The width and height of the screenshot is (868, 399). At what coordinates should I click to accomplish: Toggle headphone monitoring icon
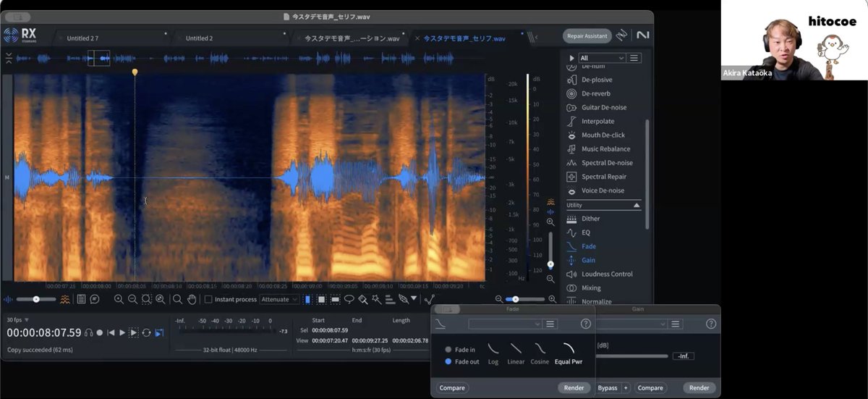(88, 332)
